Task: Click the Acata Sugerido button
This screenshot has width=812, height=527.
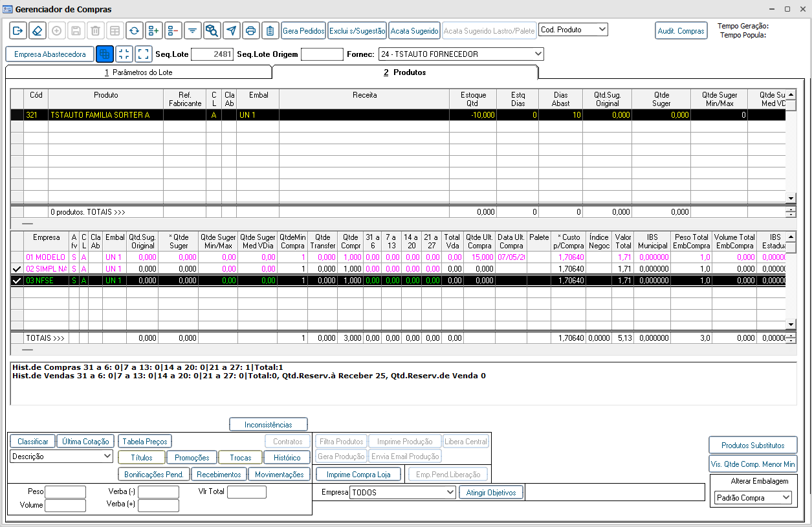Action: pyautogui.click(x=415, y=30)
